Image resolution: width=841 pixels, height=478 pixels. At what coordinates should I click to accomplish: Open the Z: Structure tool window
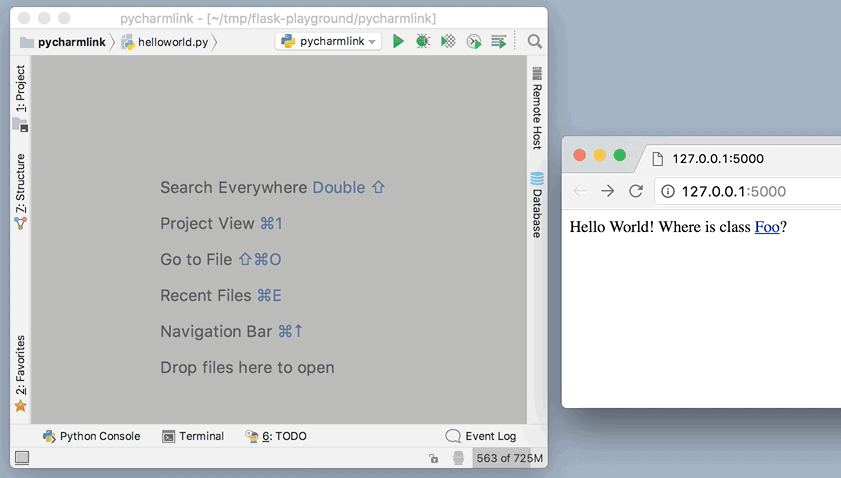click(x=20, y=192)
